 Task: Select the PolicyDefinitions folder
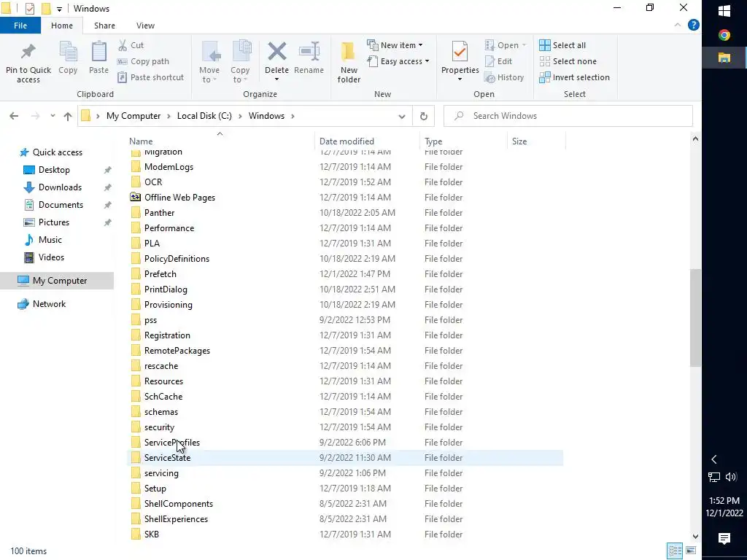point(177,259)
